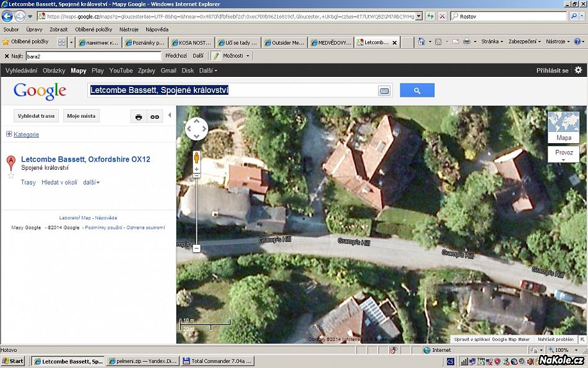588x368 pixels.
Task: Expand the Provoz traffic dropdown
Action: click(563, 155)
